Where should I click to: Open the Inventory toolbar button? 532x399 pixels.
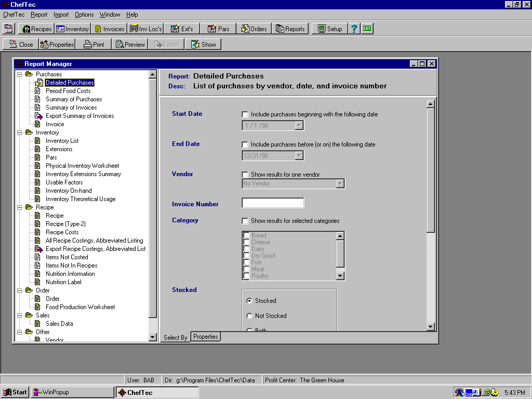click(73, 29)
